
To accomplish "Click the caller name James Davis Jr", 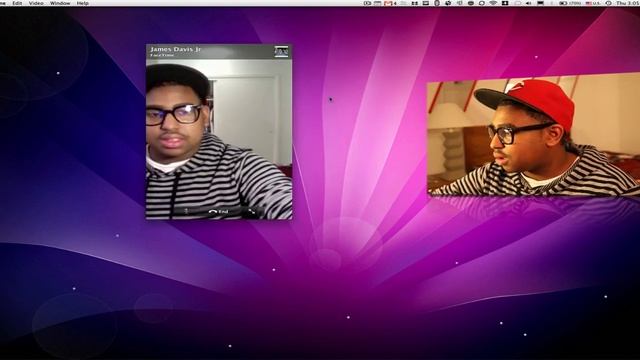I will point(176,49).
